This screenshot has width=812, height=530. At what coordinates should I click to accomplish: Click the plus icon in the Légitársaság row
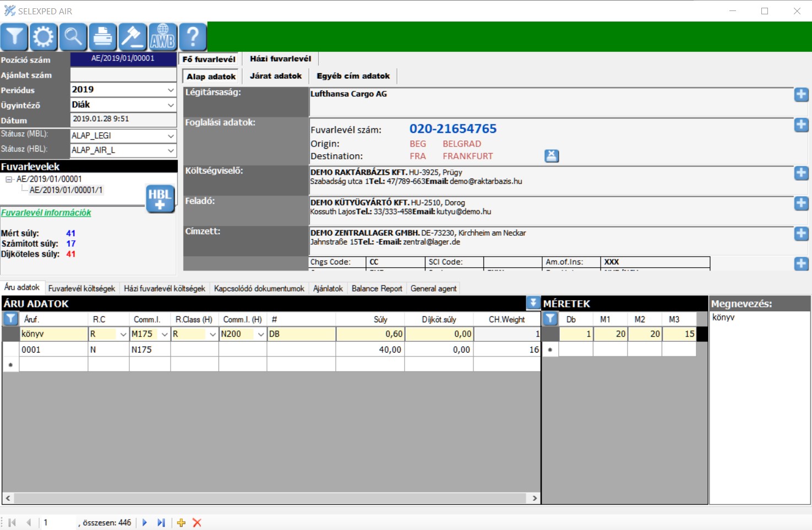point(801,94)
